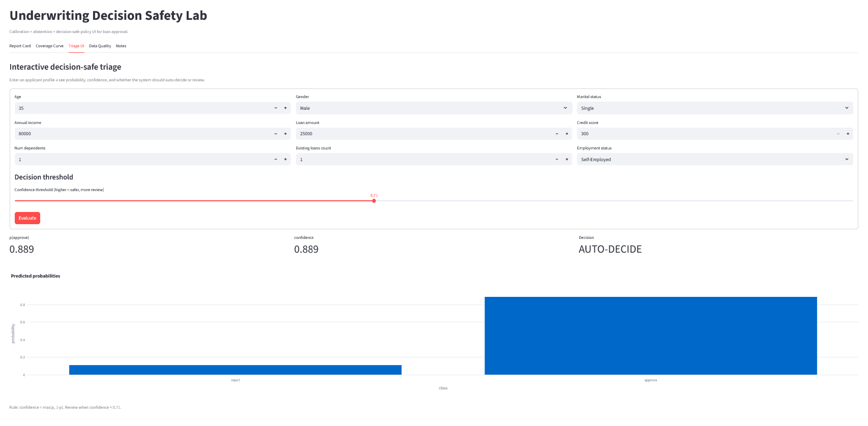Click the reject bar in chart
The width and height of the screenshot is (868, 426).
click(x=235, y=370)
